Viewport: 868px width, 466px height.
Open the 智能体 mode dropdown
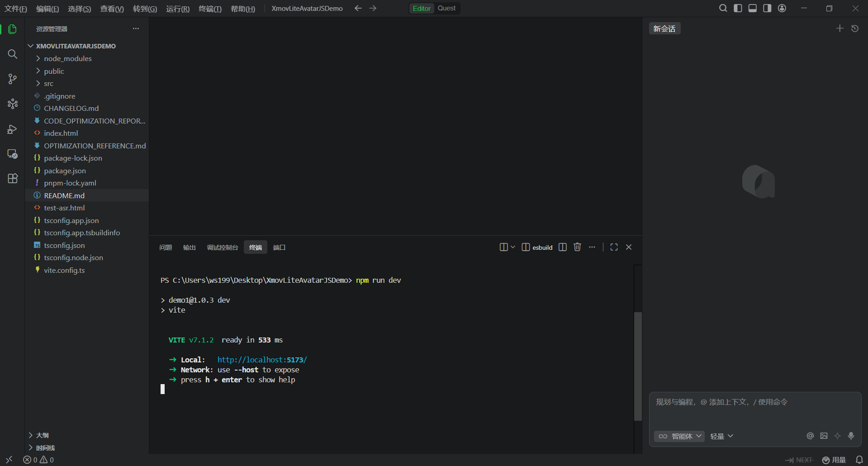click(x=679, y=436)
